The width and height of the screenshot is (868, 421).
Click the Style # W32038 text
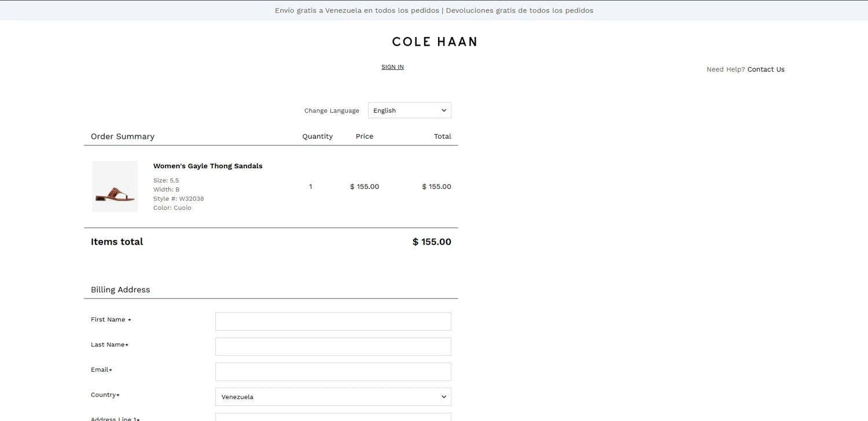point(179,199)
